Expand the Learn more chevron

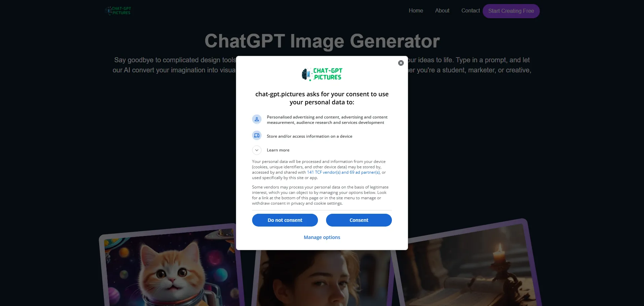257,150
